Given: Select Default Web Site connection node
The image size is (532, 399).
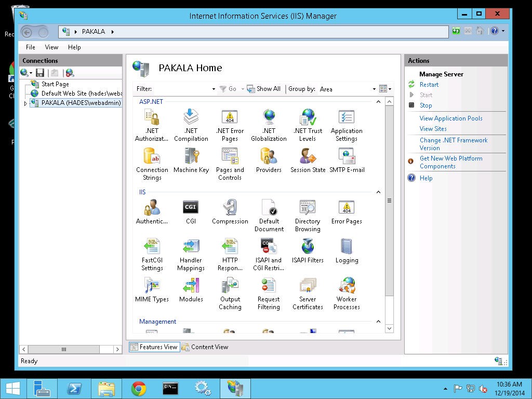Looking at the screenshot, I should (82, 94).
